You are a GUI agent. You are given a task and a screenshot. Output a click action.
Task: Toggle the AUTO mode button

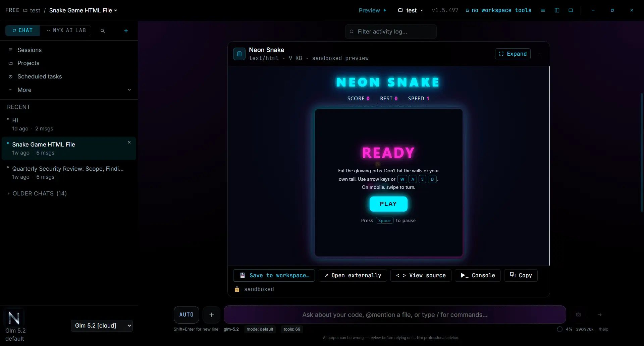[x=186, y=314]
